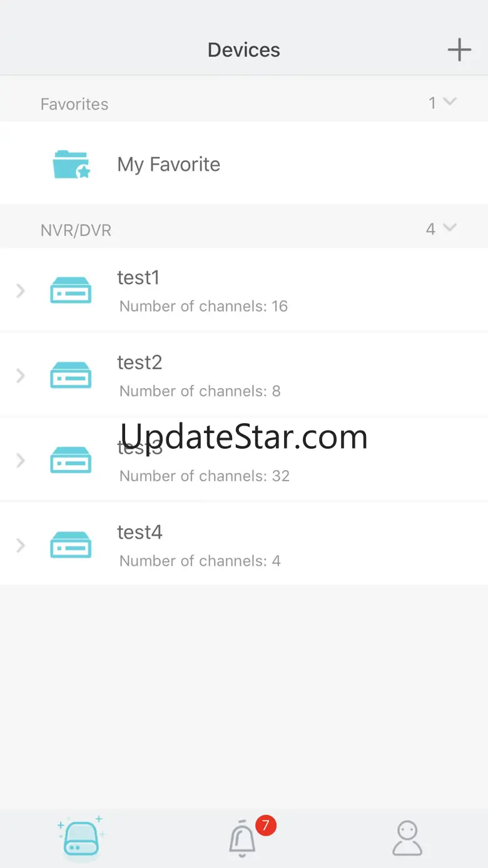Tap the red 7 notification badge
This screenshot has height=868, width=488.
click(x=265, y=825)
